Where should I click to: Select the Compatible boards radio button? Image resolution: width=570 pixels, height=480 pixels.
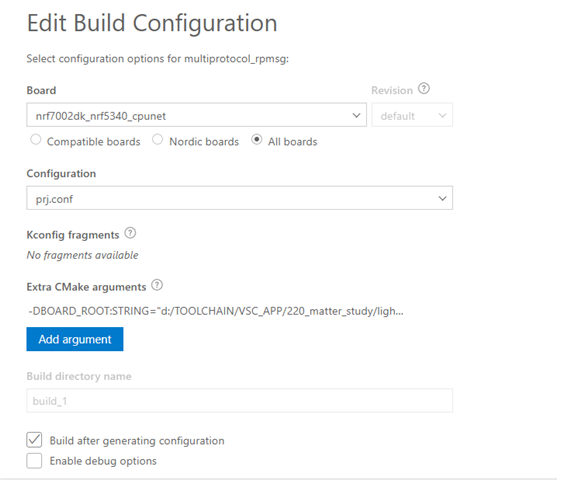click(36, 140)
